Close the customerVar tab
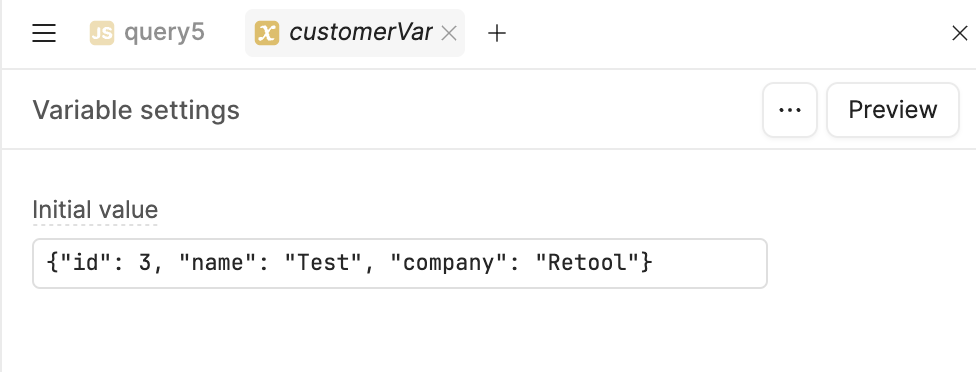Image resolution: width=976 pixels, height=372 pixels. pyautogui.click(x=449, y=33)
